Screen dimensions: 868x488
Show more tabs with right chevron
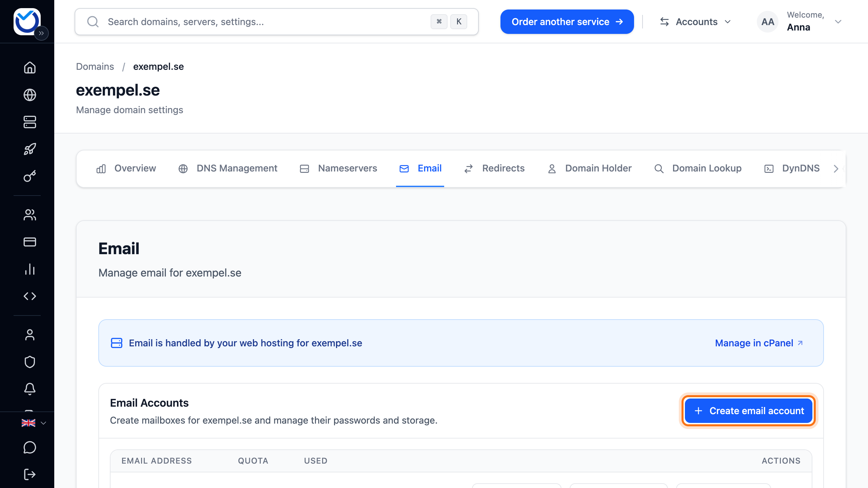[x=836, y=169]
